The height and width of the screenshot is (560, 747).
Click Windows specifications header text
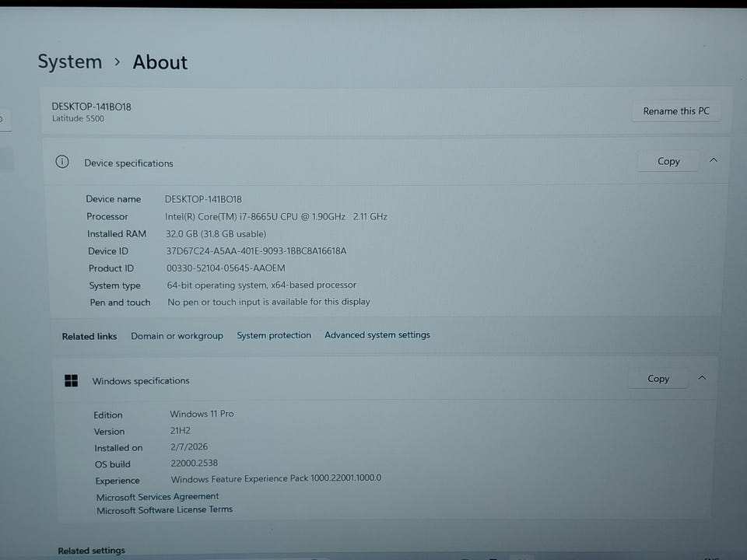click(141, 380)
